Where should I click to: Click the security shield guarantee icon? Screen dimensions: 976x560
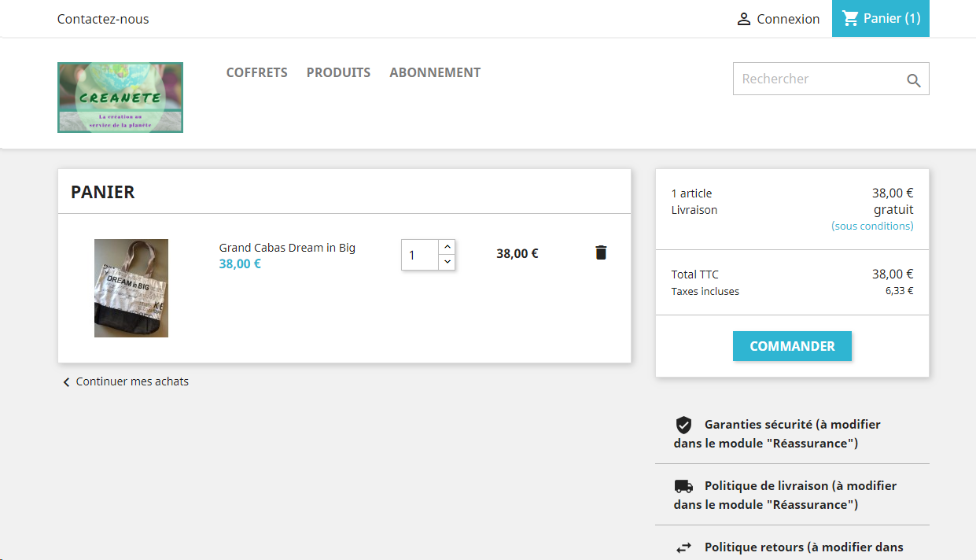click(683, 425)
